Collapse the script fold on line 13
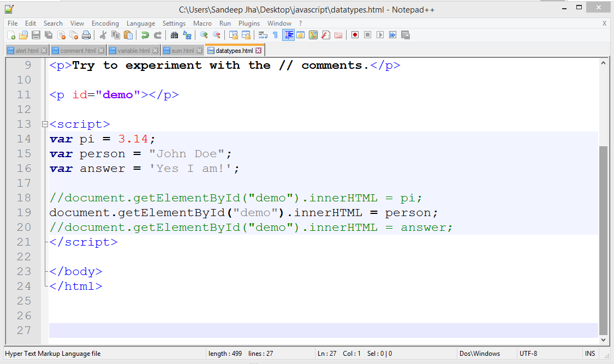 point(44,124)
